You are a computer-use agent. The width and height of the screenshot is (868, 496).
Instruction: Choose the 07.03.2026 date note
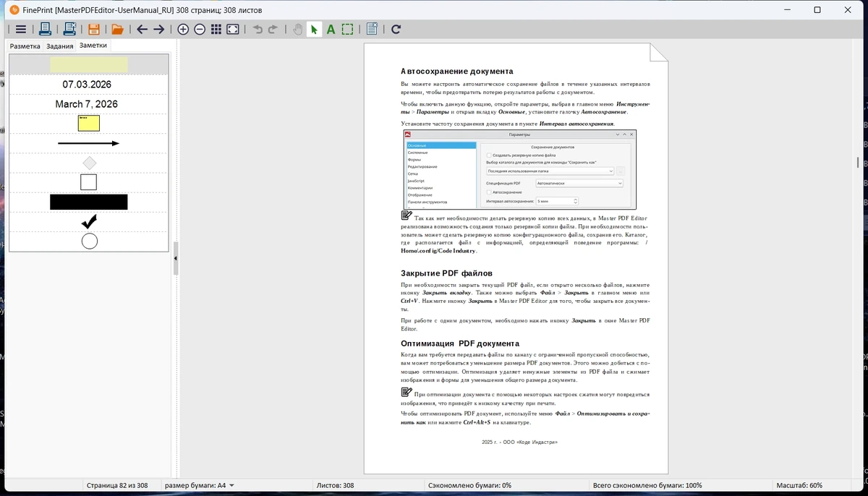(87, 85)
